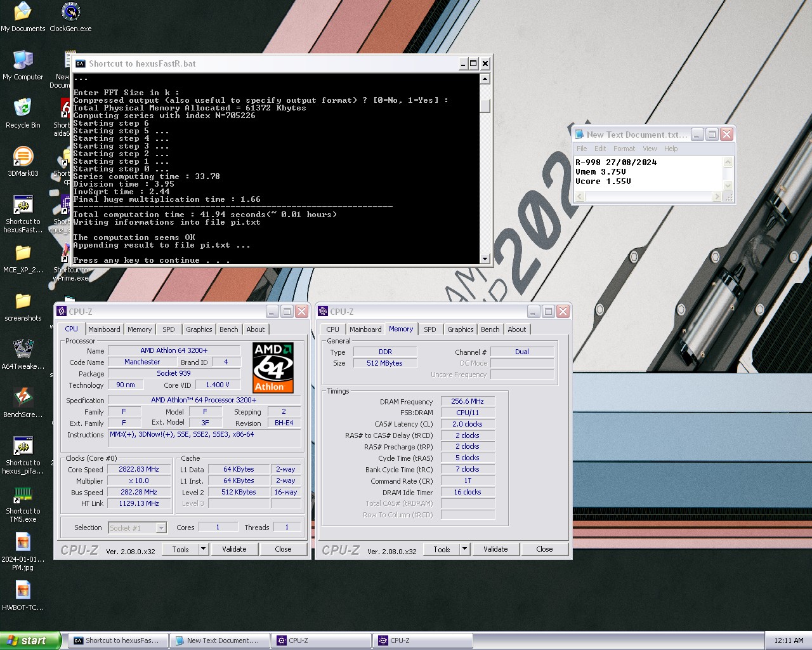Click the AMD Athlon 64 logo in CPU-Z
This screenshot has height=650, width=812.
[x=273, y=368]
